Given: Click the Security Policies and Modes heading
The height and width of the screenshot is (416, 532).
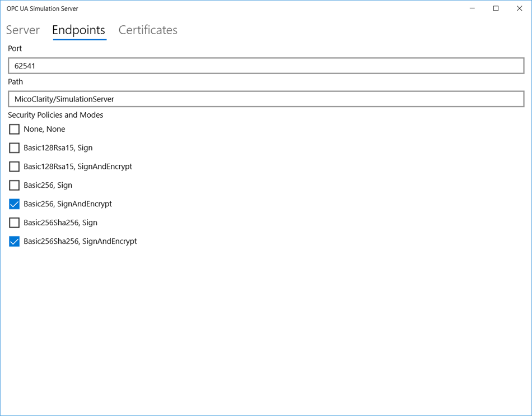Looking at the screenshot, I should (x=55, y=115).
